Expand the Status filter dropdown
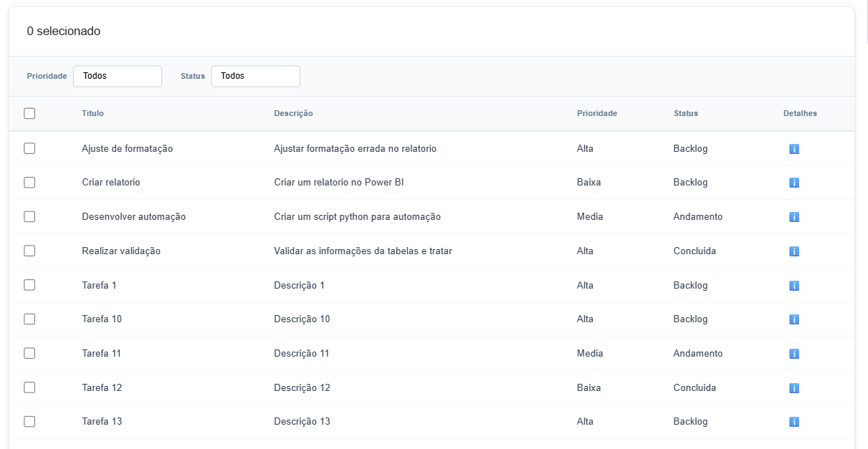 click(x=255, y=76)
